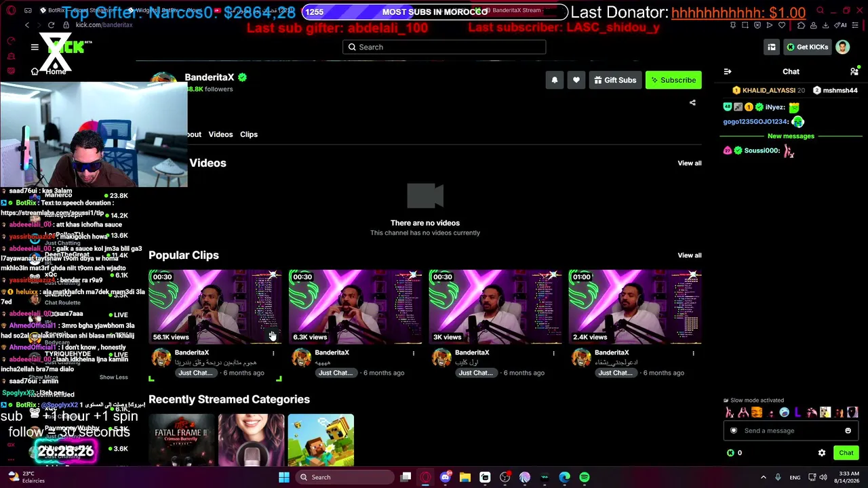868x488 pixels.
Task: Switch to the Videos tab
Action: [x=220, y=134]
